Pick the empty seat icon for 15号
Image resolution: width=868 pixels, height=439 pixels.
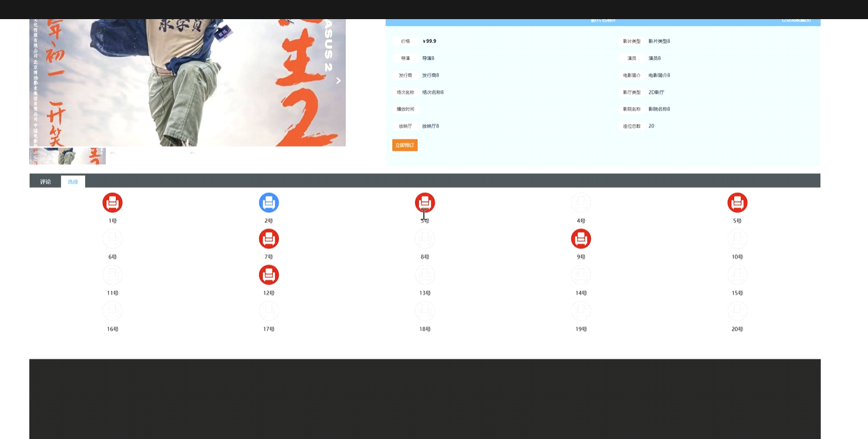coord(738,275)
